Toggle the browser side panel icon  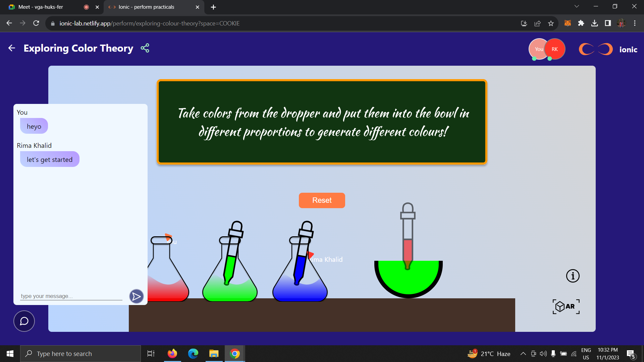[x=608, y=23]
